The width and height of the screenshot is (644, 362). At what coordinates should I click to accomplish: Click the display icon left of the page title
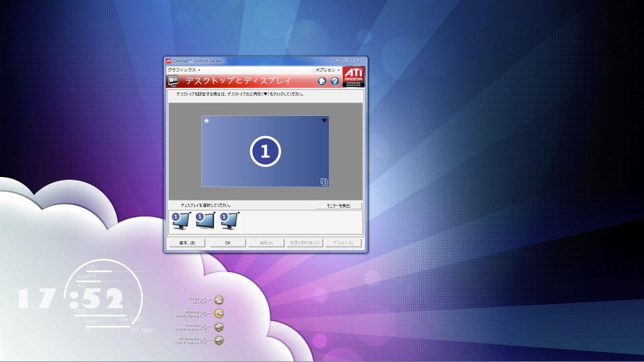point(174,81)
